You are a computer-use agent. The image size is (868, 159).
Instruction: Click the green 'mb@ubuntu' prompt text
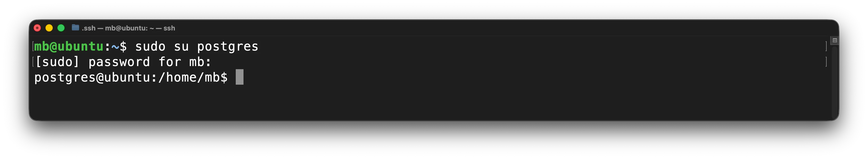(69, 46)
